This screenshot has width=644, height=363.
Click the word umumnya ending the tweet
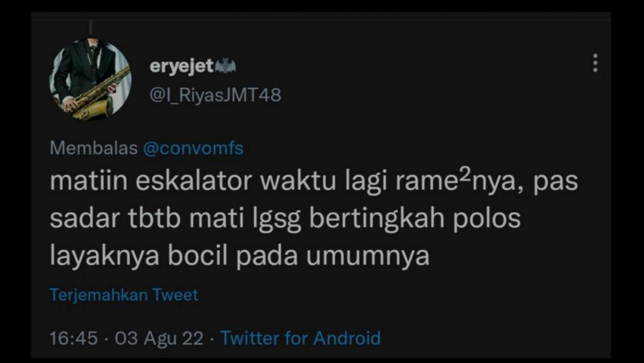click(368, 257)
